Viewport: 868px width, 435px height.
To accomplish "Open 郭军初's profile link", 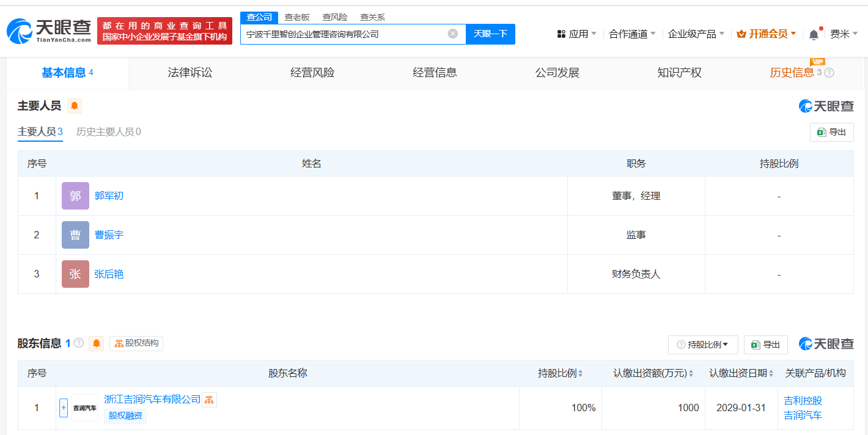I will click(109, 196).
